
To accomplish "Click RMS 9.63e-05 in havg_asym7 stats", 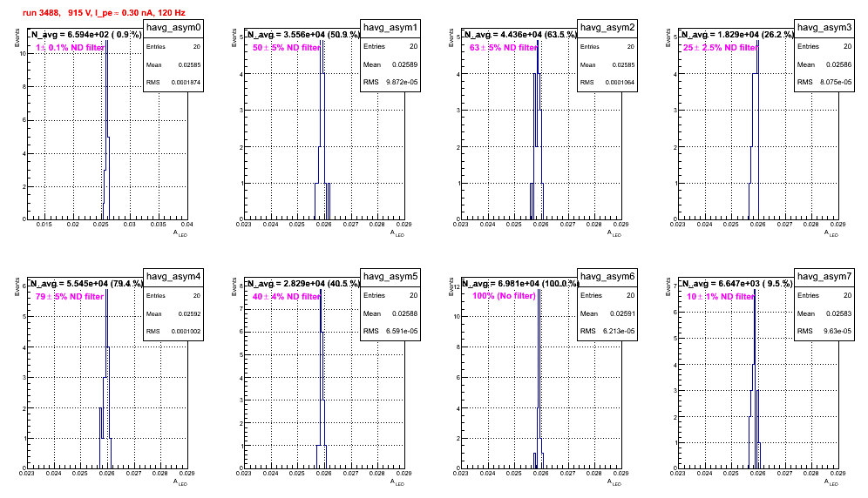I will 824,332.
